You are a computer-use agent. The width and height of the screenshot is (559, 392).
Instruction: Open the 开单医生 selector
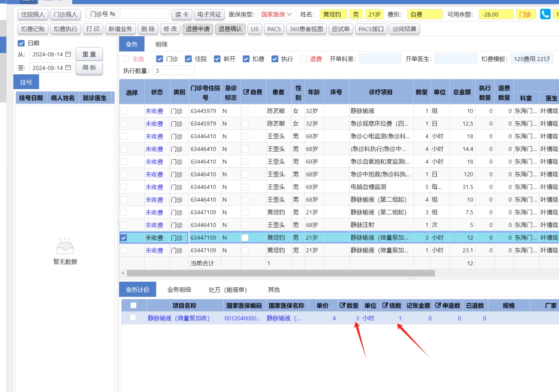tap(456, 59)
